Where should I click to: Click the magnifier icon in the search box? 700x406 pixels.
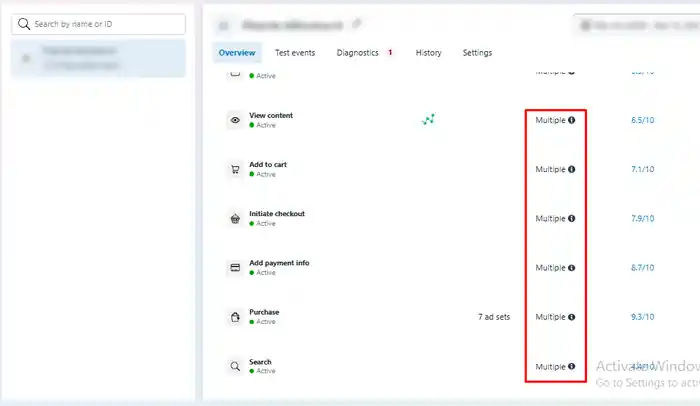24,24
